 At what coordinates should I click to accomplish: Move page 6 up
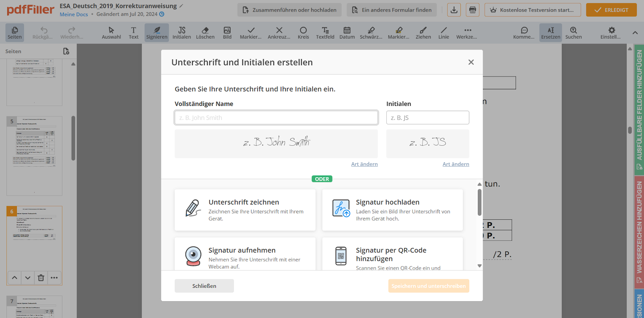coord(14,278)
